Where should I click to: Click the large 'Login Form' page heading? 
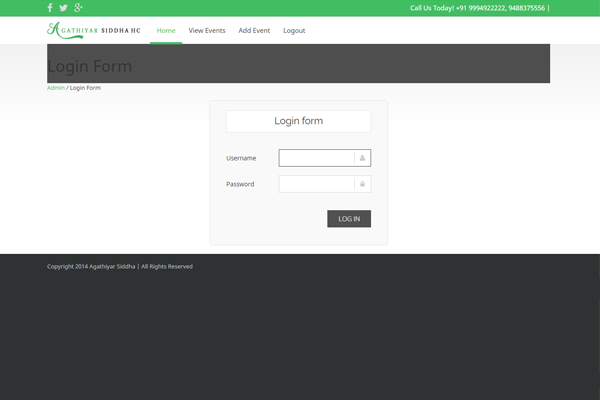coord(89,67)
